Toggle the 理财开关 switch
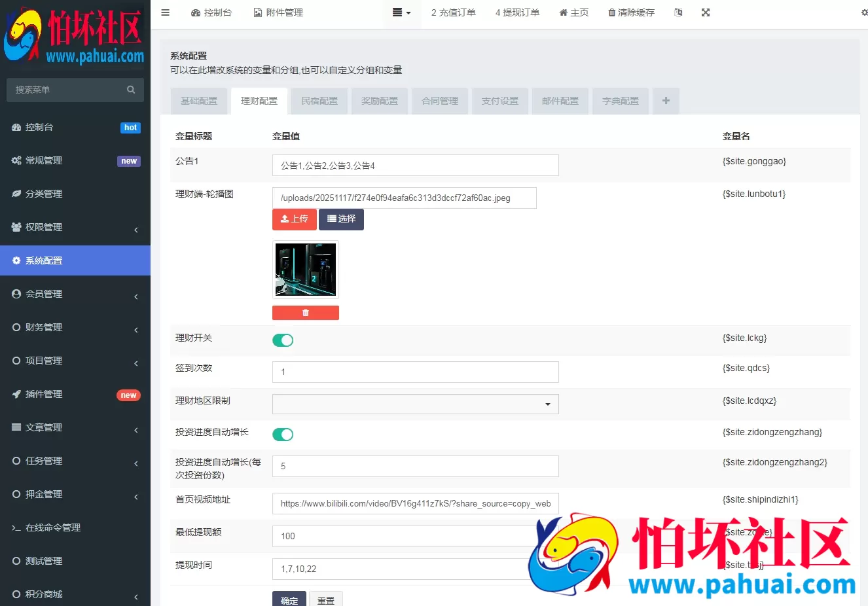This screenshot has height=606, width=868. (283, 340)
